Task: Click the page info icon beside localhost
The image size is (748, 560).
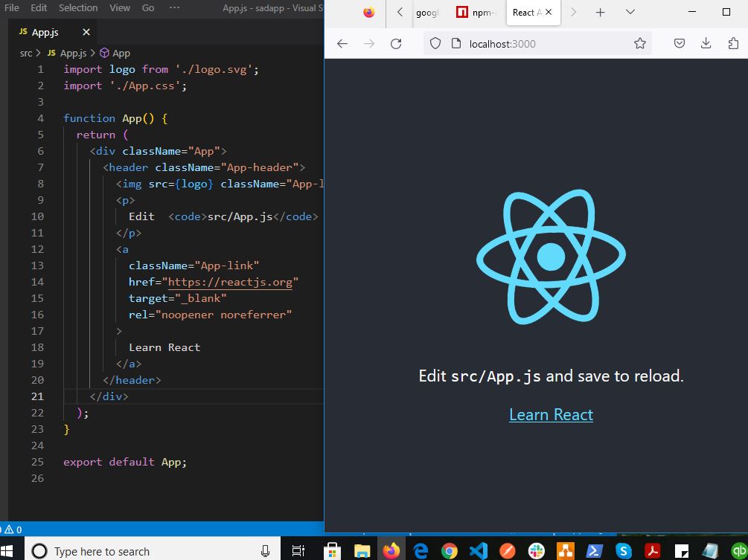Action: click(456, 44)
